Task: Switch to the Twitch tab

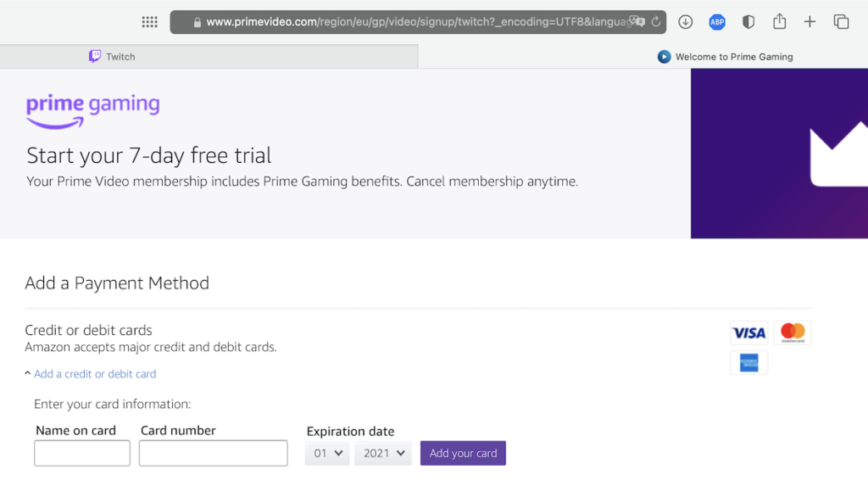Action: (x=208, y=57)
